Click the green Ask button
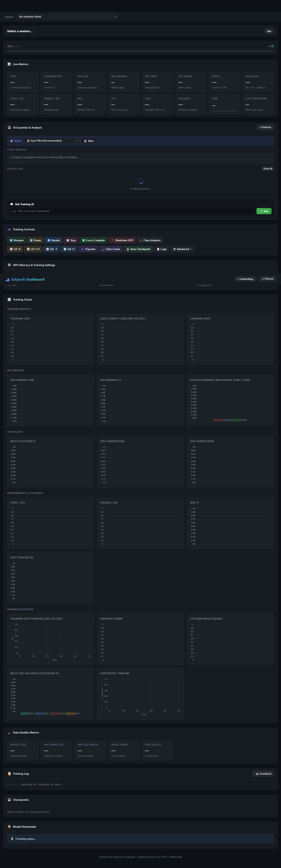Viewport: 281px width, 868px height. click(264, 211)
